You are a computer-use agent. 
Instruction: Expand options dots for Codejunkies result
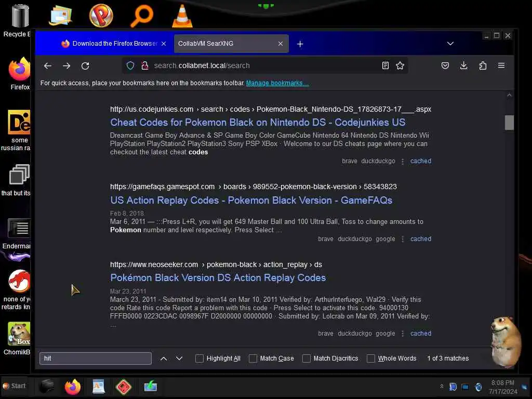click(403, 162)
